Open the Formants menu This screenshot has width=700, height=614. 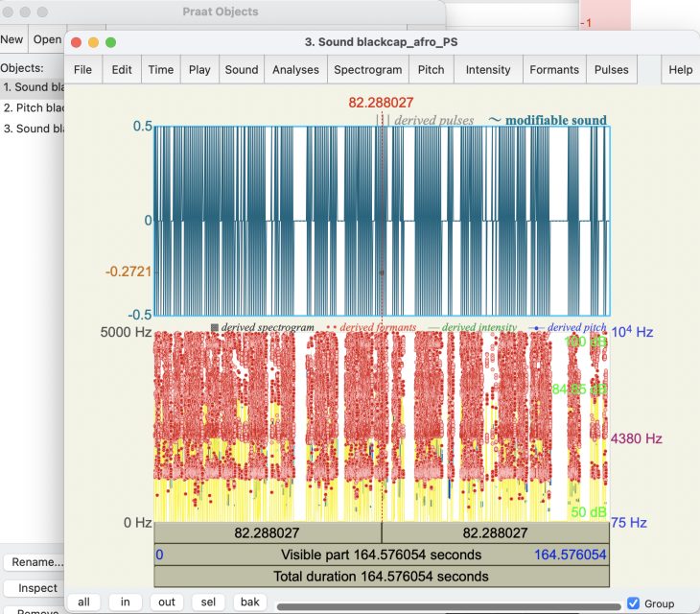554,69
